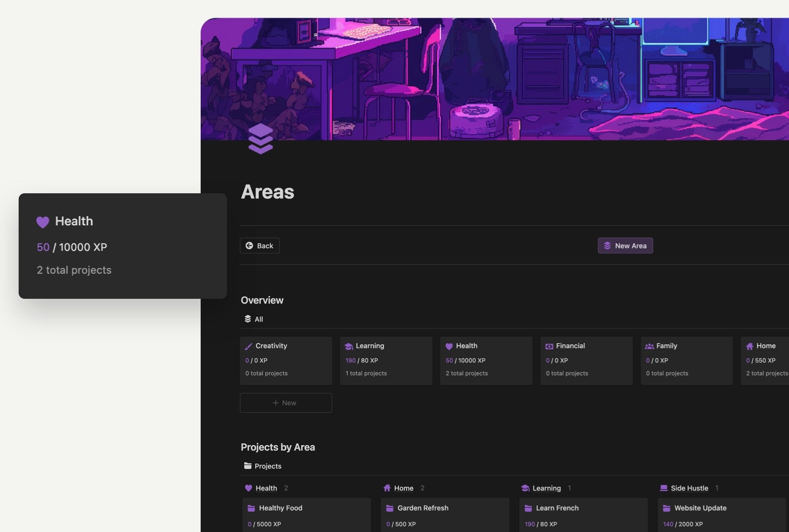Open the Learn French project
Image resolution: width=789 pixels, height=532 pixels.
(557, 508)
